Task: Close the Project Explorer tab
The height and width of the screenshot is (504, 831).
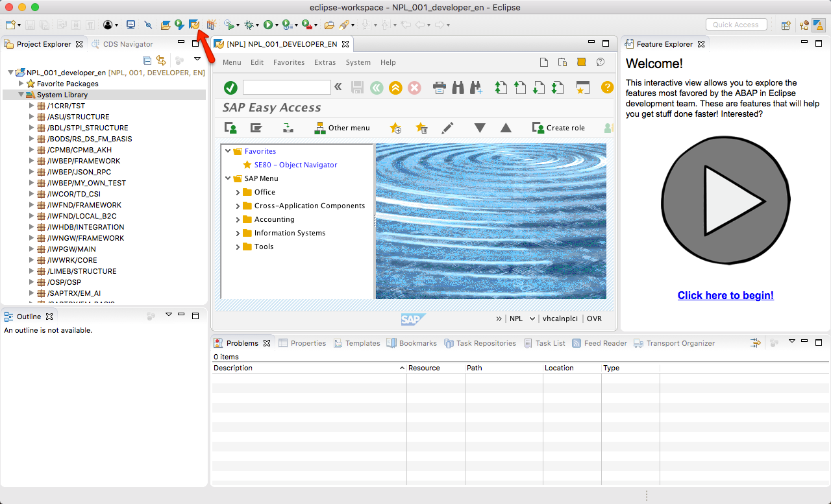Action: [x=79, y=44]
